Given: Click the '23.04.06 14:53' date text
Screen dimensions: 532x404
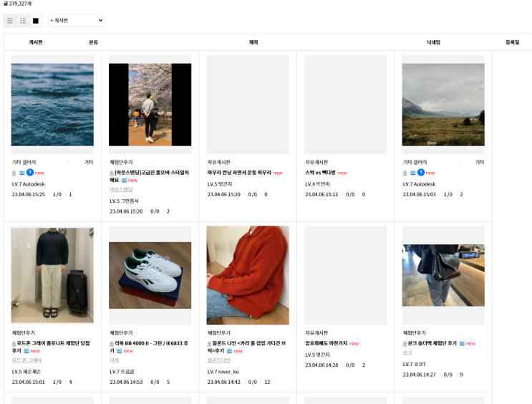Looking at the screenshot, I should pyautogui.click(x=126, y=382).
